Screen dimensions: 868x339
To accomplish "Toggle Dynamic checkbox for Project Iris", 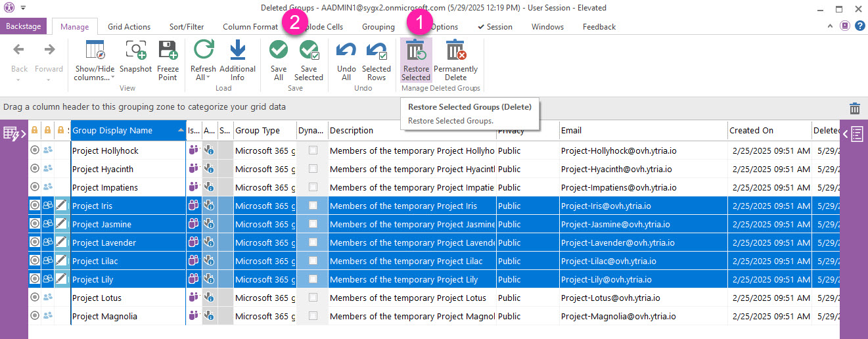I will coord(313,206).
